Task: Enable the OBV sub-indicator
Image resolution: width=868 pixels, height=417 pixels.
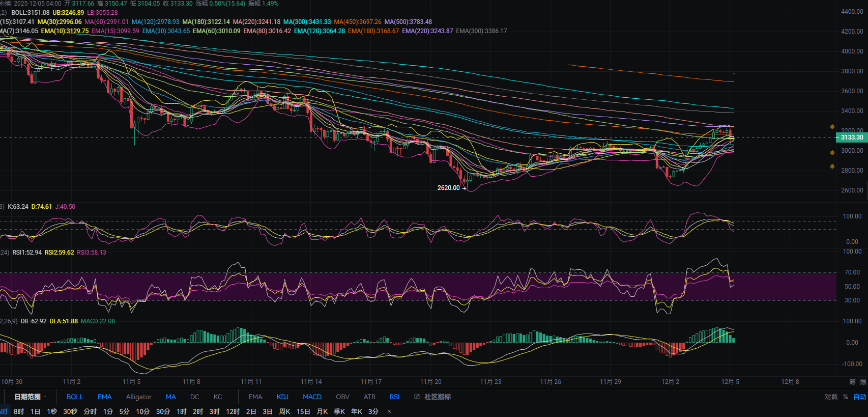Action: [x=342, y=397]
